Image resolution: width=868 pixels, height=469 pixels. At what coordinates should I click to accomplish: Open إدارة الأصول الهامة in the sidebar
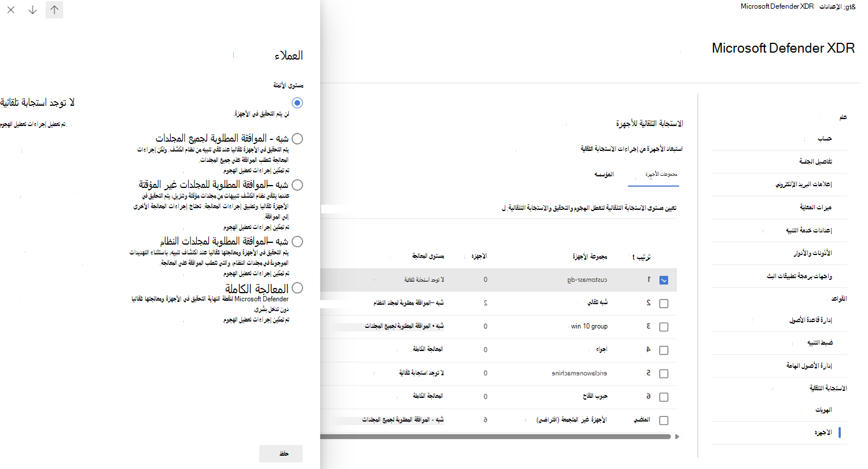coord(809,365)
